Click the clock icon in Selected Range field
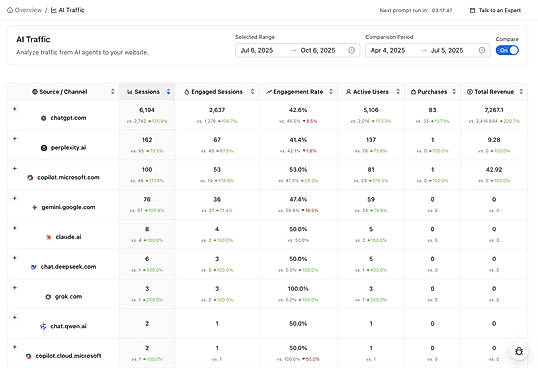 (x=352, y=50)
